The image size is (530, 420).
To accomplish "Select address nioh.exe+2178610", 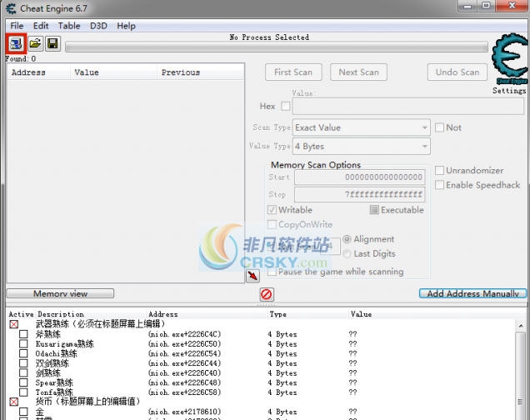I will point(184,412).
